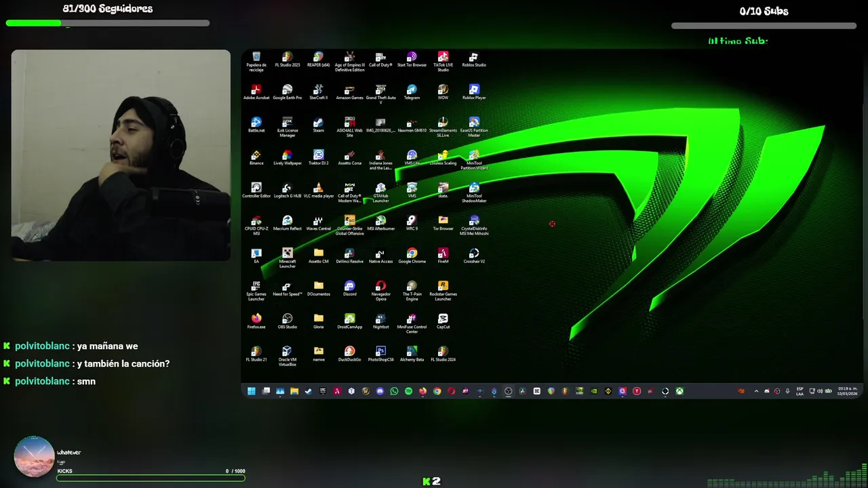Open the Controller Editor shortcut
Image resolution: width=868 pixels, height=488 pixels.
(x=256, y=190)
